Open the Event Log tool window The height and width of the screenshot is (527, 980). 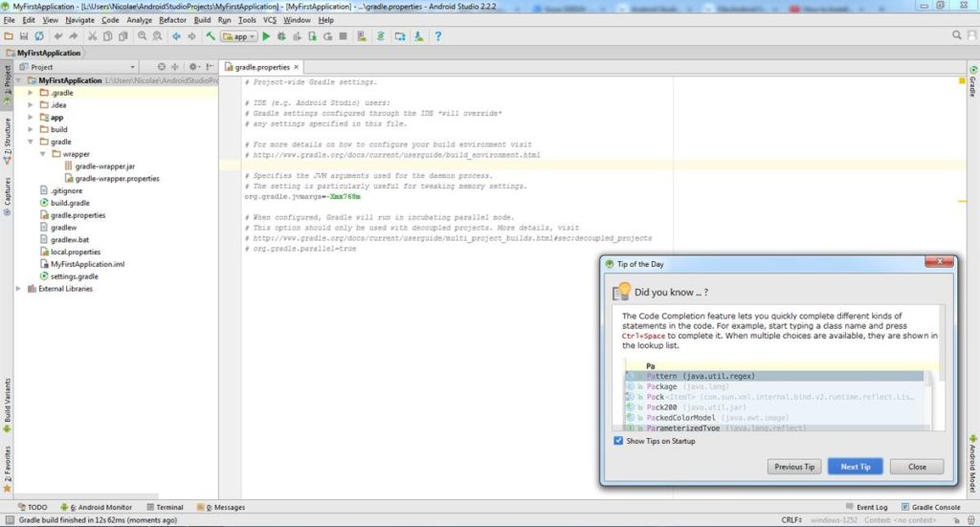click(867, 507)
